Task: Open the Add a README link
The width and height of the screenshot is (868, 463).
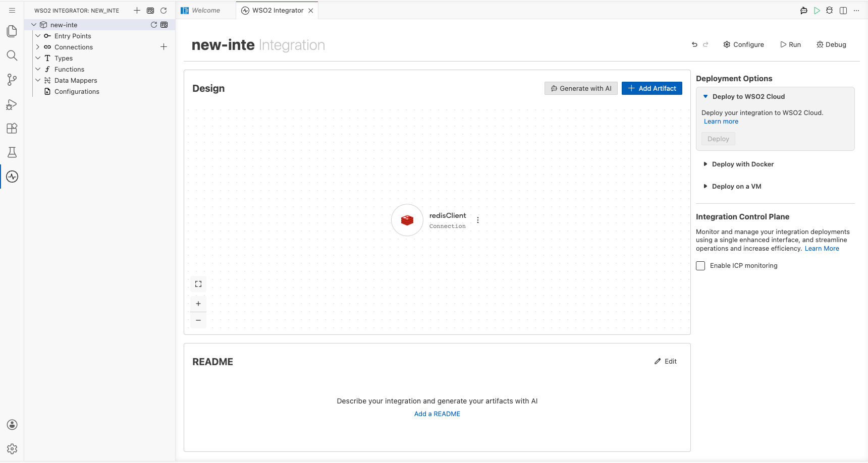Action: 437,414
